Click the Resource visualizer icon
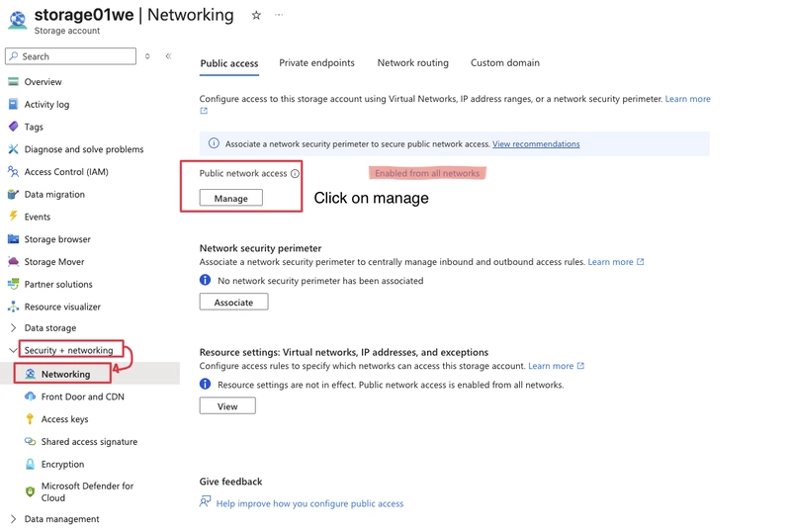This screenshot has width=791, height=532. [x=14, y=307]
